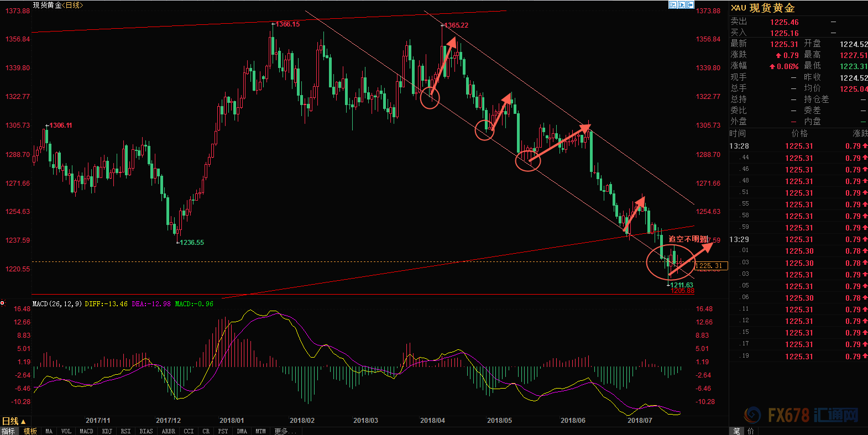Click the middle blue chart toolbar icon

click(681, 5)
